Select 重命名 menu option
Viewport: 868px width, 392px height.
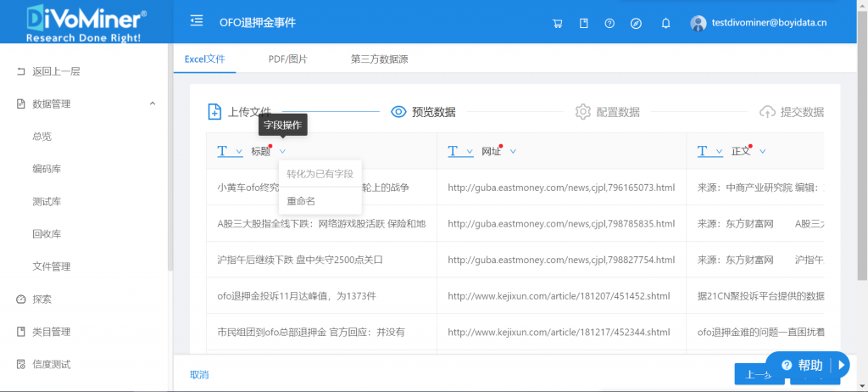pos(320,201)
